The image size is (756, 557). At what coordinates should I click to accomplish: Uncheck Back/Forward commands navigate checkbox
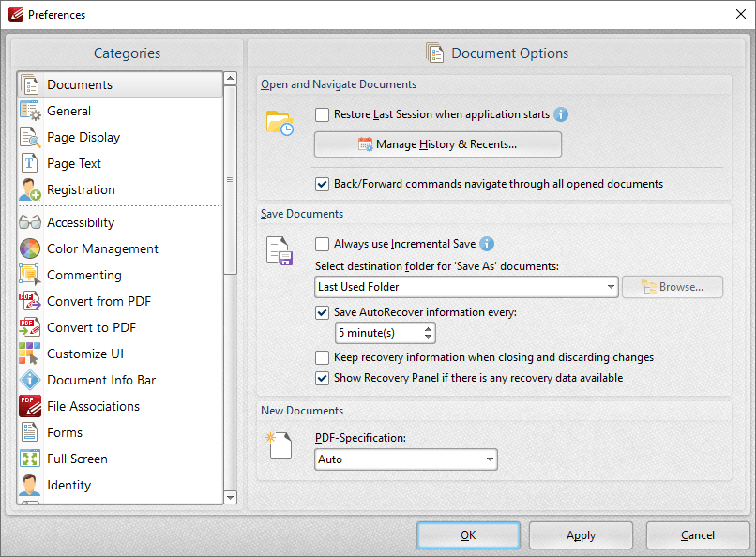click(x=322, y=184)
